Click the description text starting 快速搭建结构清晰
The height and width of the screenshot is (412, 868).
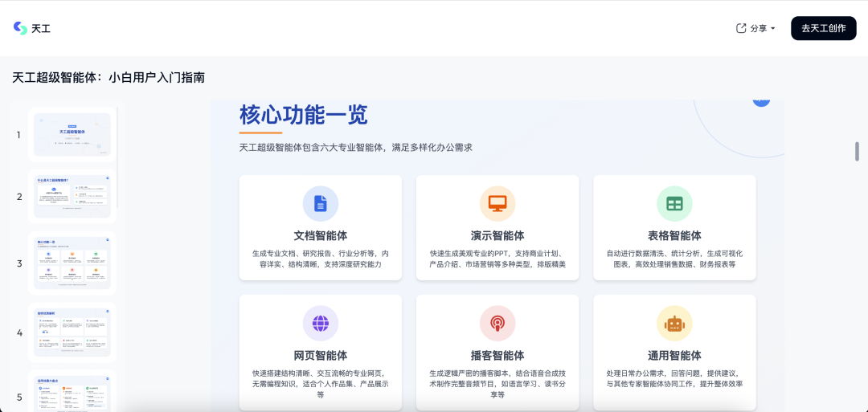click(321, 384)
